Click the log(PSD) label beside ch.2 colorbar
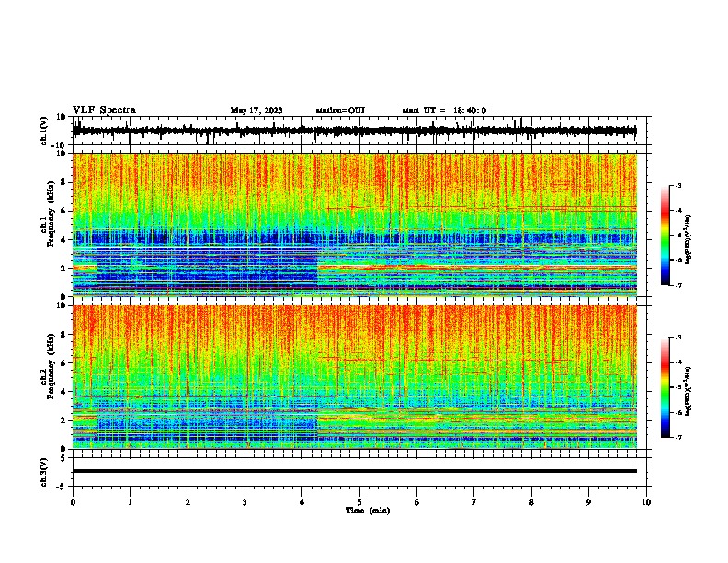Screen dimensions: 728x563 coord(688,391)
